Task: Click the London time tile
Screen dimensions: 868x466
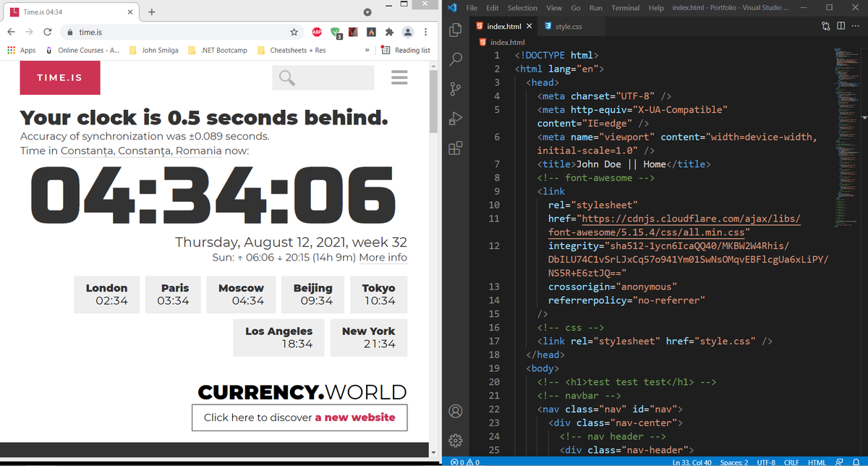Action: 106,295
